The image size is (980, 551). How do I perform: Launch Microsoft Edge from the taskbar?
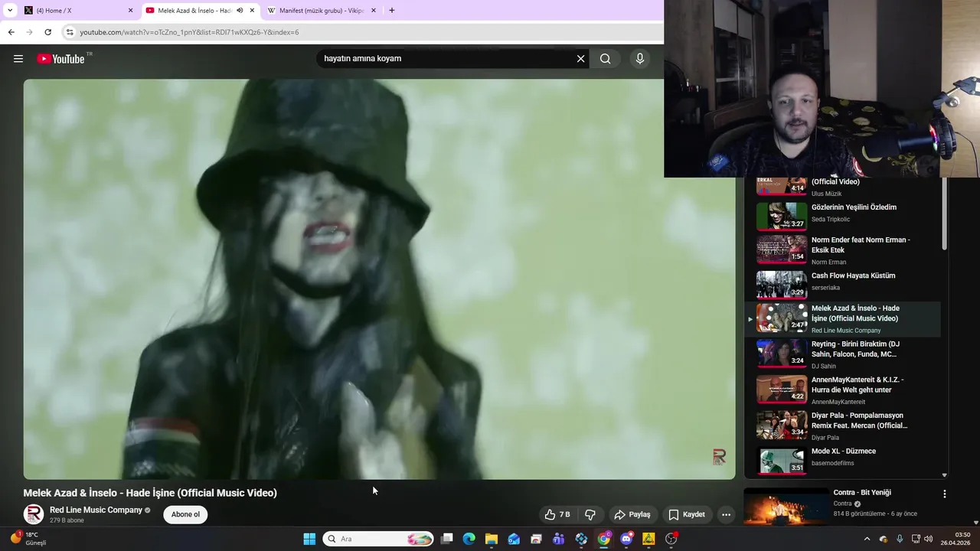(x=469, y=539)
